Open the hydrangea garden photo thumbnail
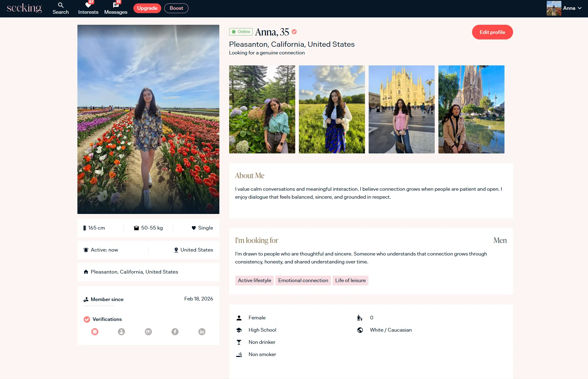This screenshot has width=588, height=379. pos(262,109)
